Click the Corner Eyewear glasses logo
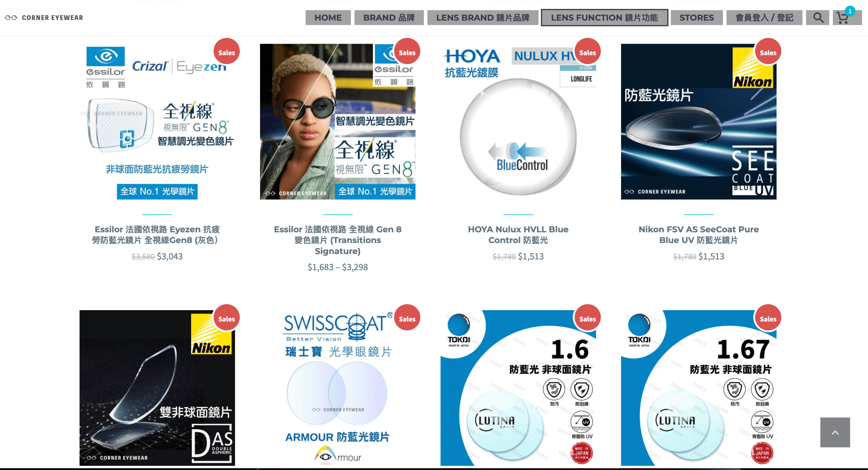 click(44, 18)
